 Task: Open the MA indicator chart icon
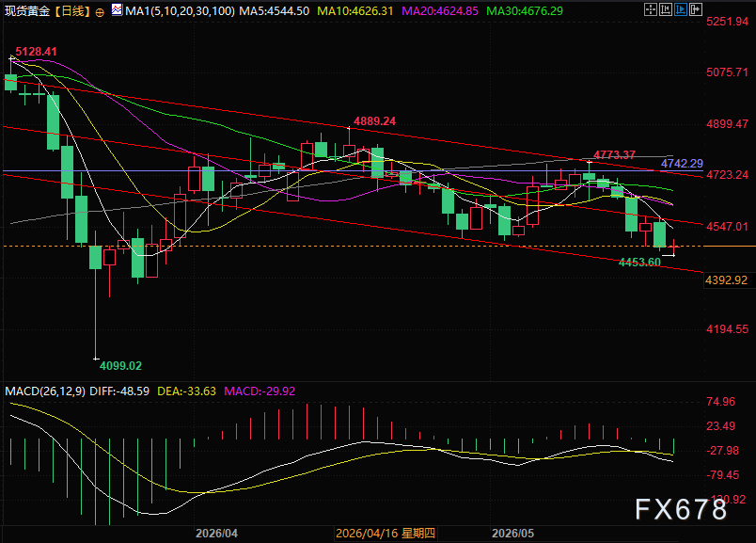[x=117, y=9]
